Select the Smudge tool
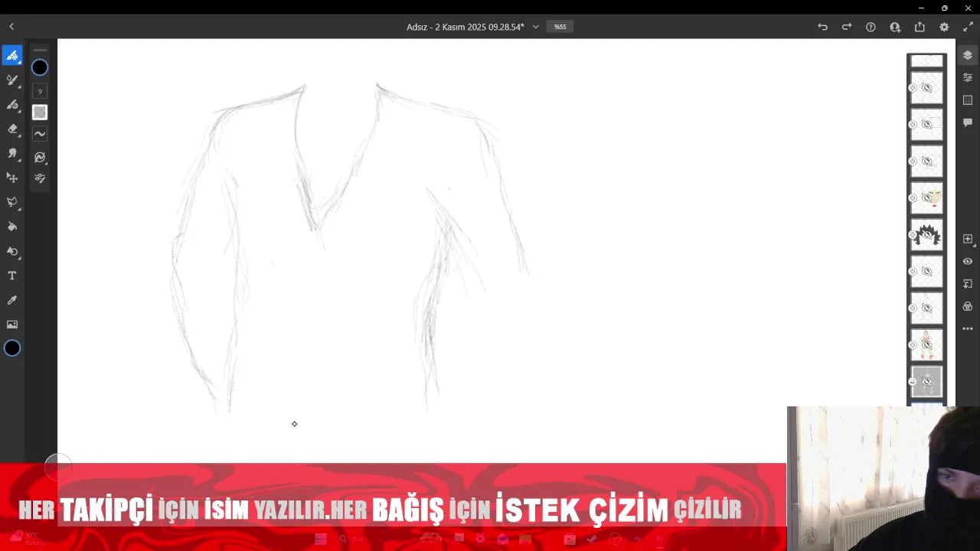Screen dimensions: 980x551 pos(12,153)
